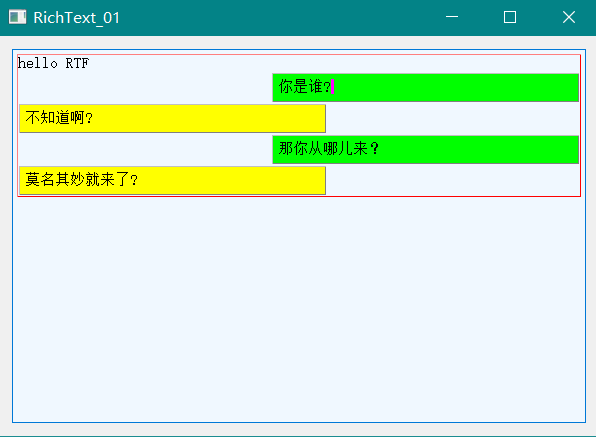Select the yellow message '不知道啊?'

(173, 119)
